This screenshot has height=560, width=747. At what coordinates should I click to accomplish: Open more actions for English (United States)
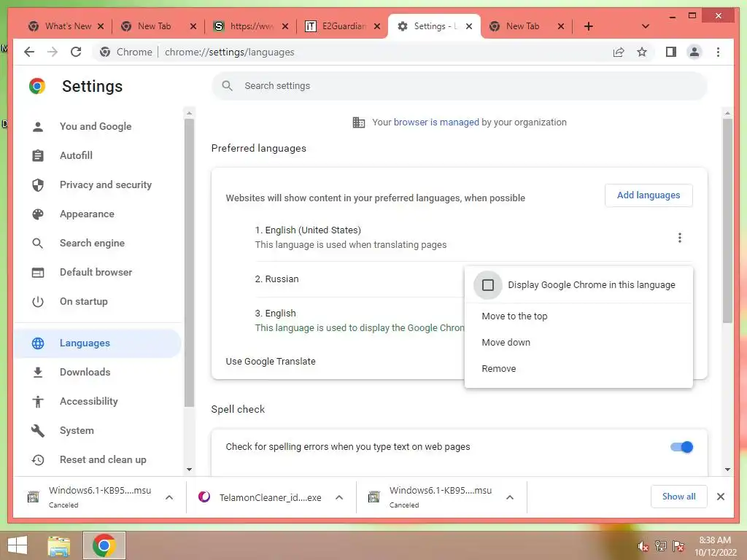[x=679, y=238]
